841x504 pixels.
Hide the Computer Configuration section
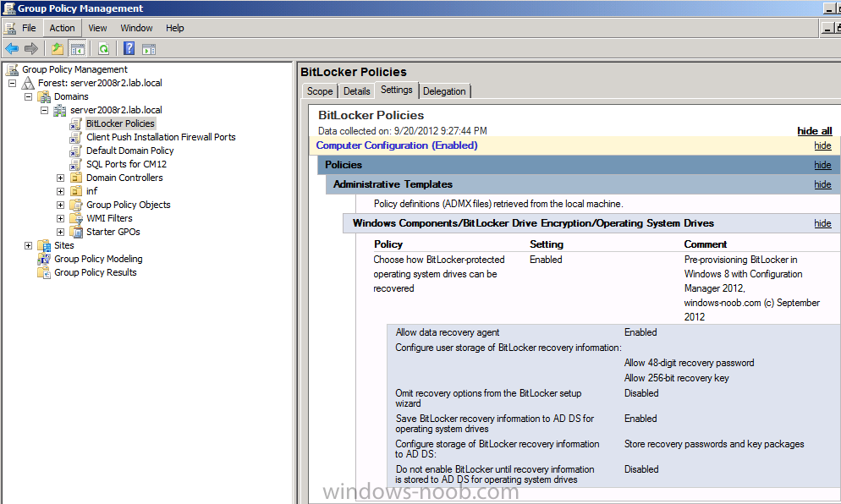[x=822, y=145]
